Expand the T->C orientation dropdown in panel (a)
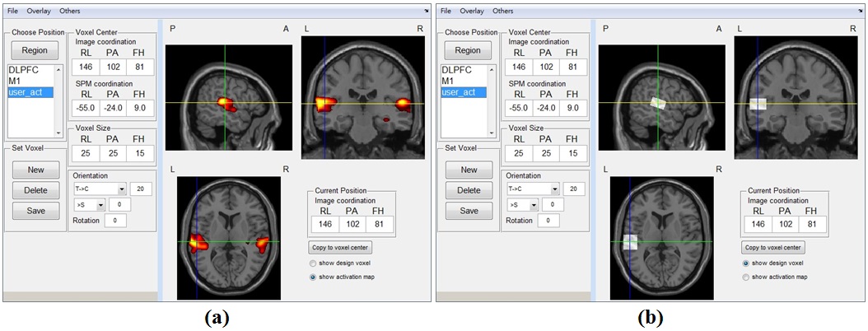The height and width of the screenshot is (331, 868). coord(121,189)
